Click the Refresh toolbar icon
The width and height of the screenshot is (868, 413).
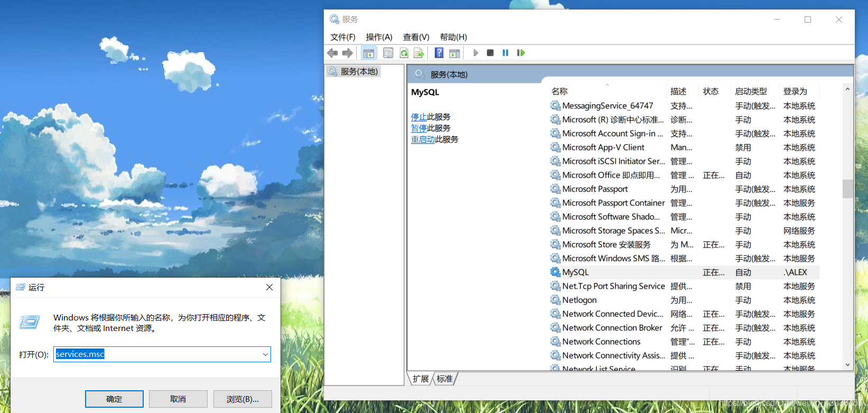pyautogui.click(x=404, y=53)
